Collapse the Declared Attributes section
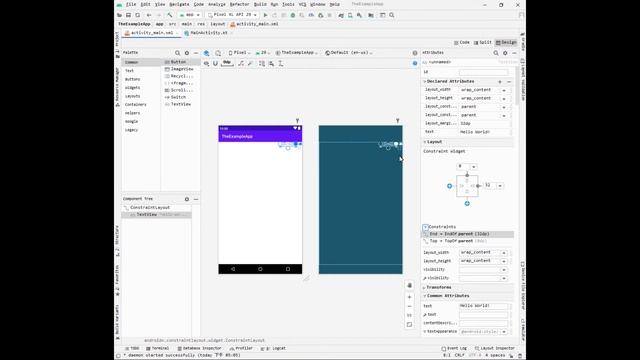Screen dimensions: 640x360 [x=424, y=82]
